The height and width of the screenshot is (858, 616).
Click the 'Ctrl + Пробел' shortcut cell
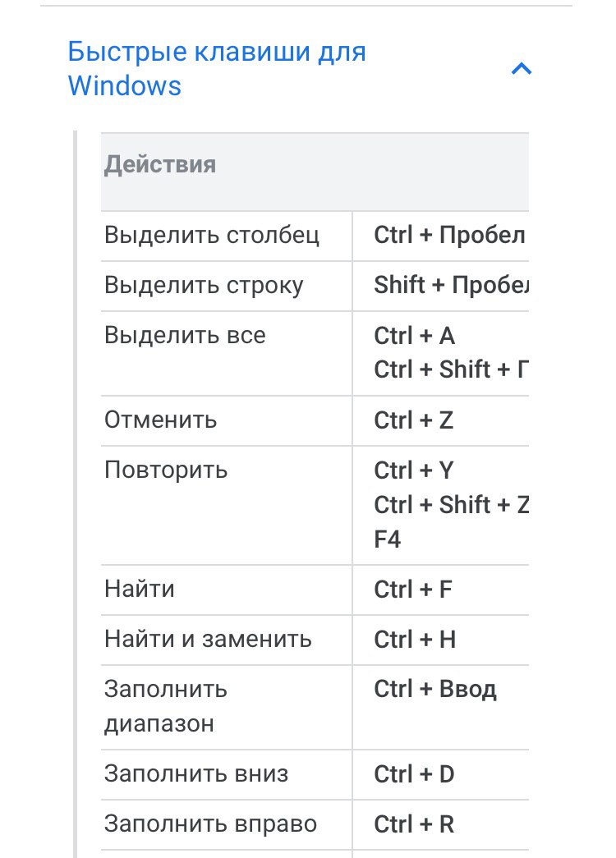[448, 236]
